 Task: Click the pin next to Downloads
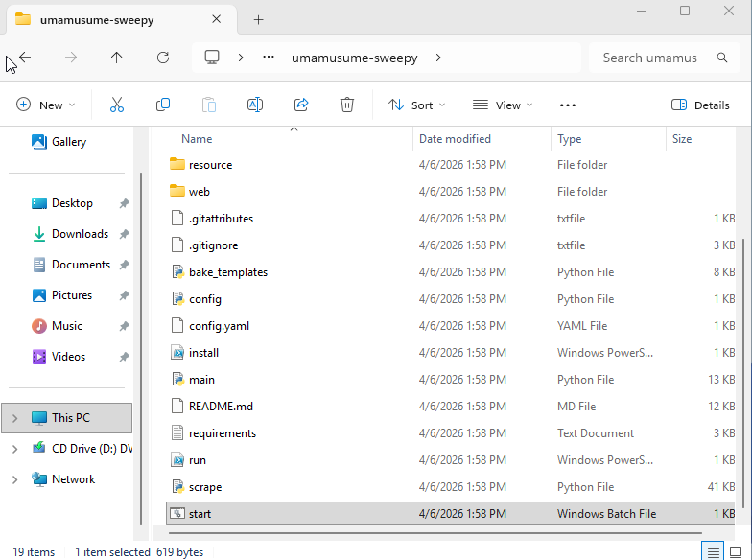(x=125, y=234)
